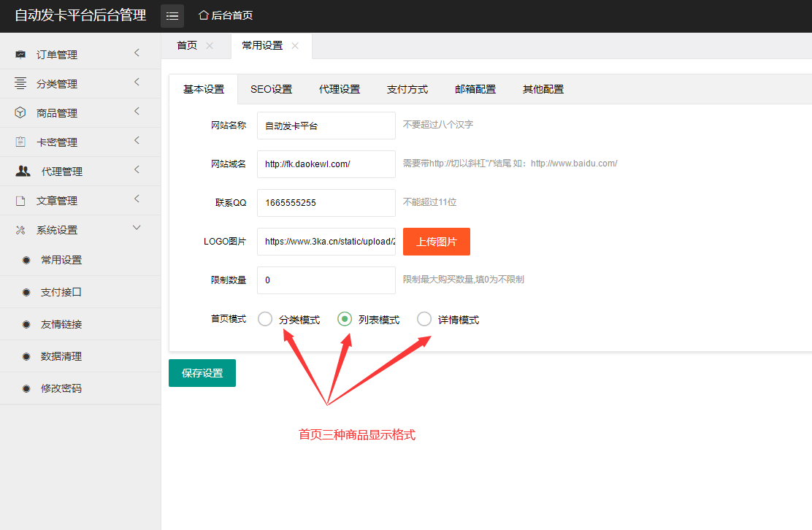Click the 保存设置 save button

coord(202,372)
